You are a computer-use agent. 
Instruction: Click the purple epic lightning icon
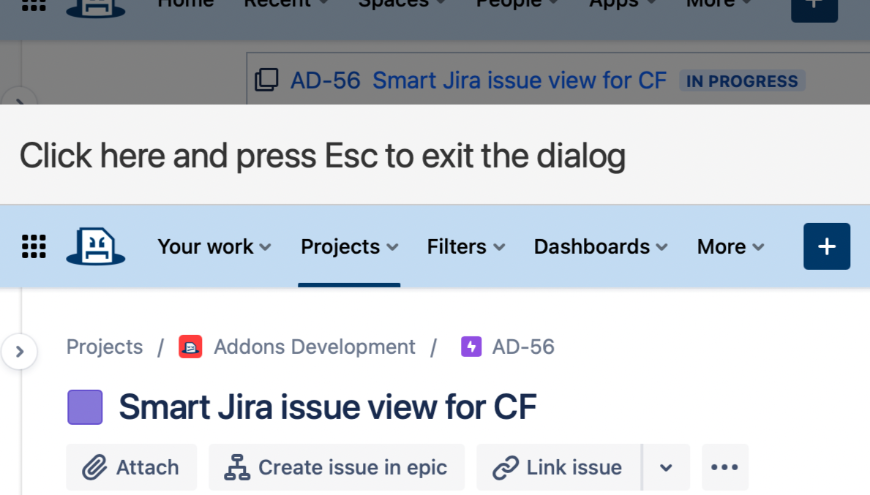click(x=471, y=347)
